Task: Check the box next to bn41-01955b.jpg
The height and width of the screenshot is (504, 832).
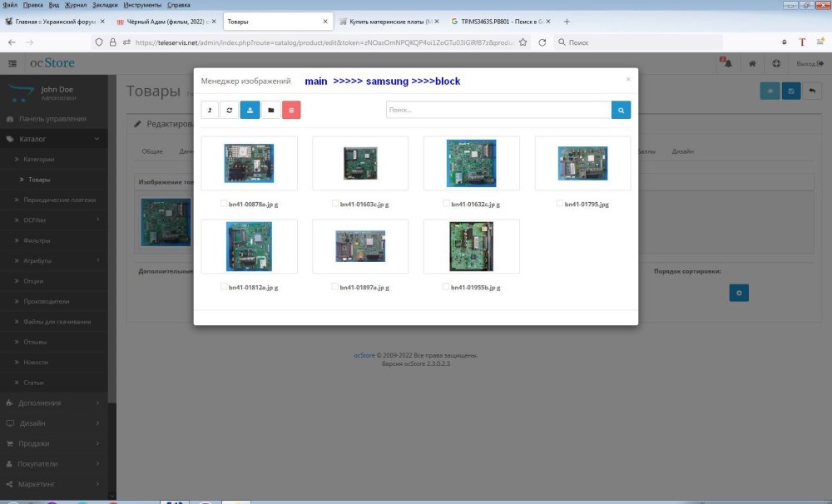Action: 447,286
